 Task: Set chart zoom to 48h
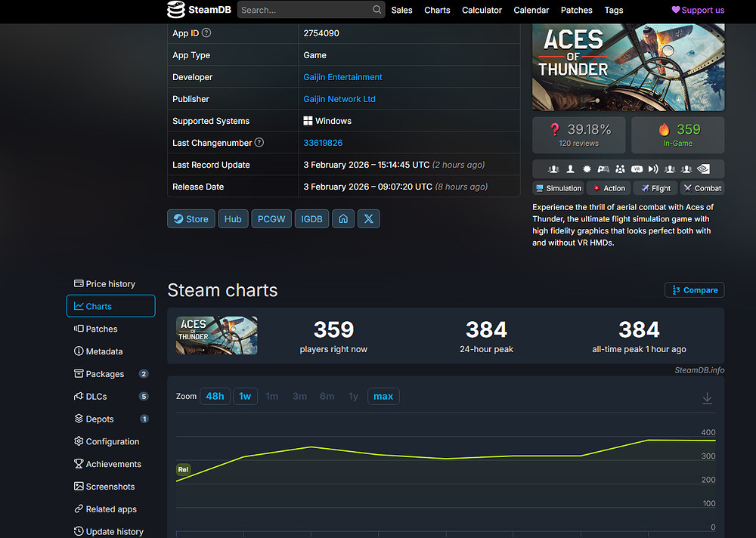coord(215,397)
